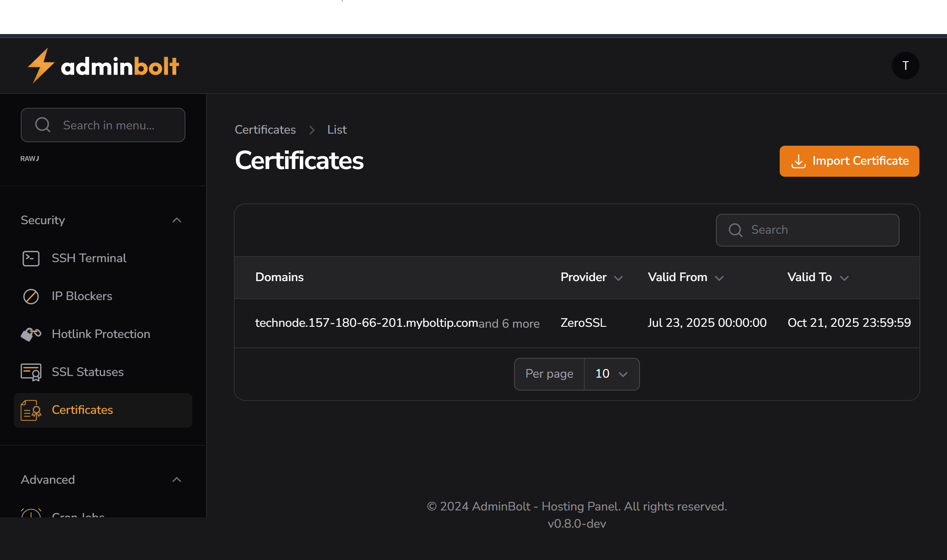Screen dimensions: 947x560
Task: Open the SSH Terminal section
Action: click(89, 258)
